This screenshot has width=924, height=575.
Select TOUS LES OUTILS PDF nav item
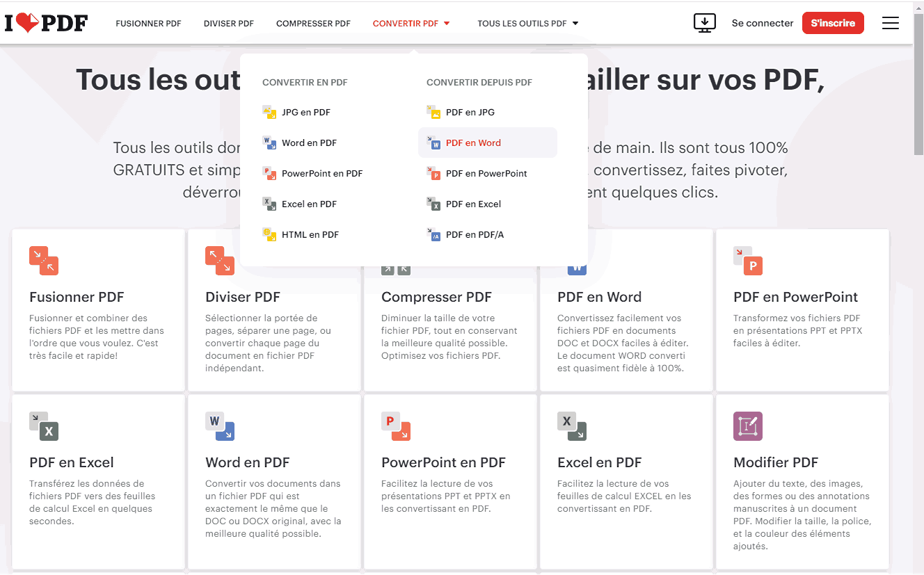[522, 24]
